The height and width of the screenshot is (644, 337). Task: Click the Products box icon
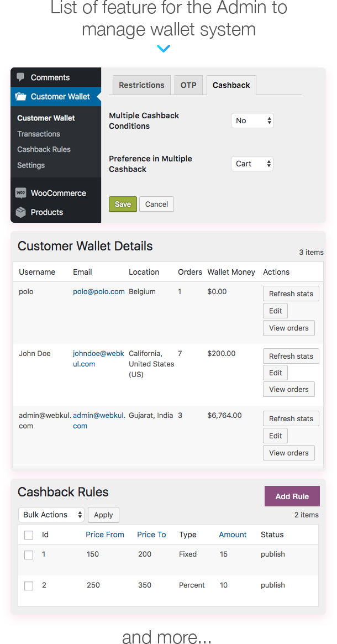pos(20,212)
